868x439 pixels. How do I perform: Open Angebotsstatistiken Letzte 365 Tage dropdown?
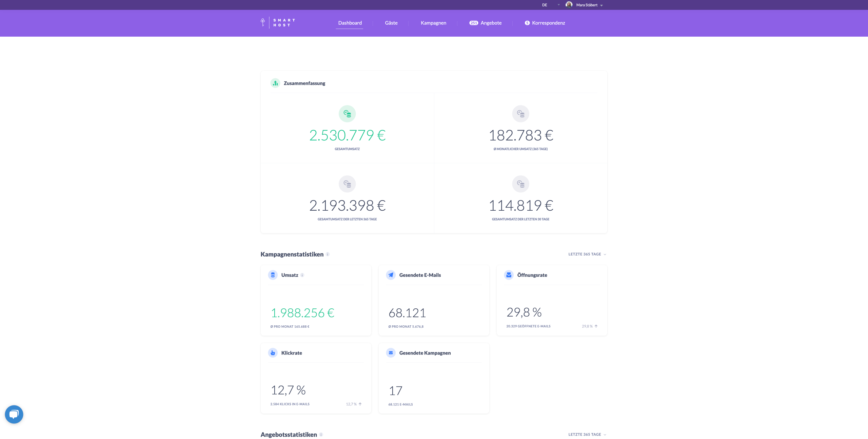tap(587, 435)
